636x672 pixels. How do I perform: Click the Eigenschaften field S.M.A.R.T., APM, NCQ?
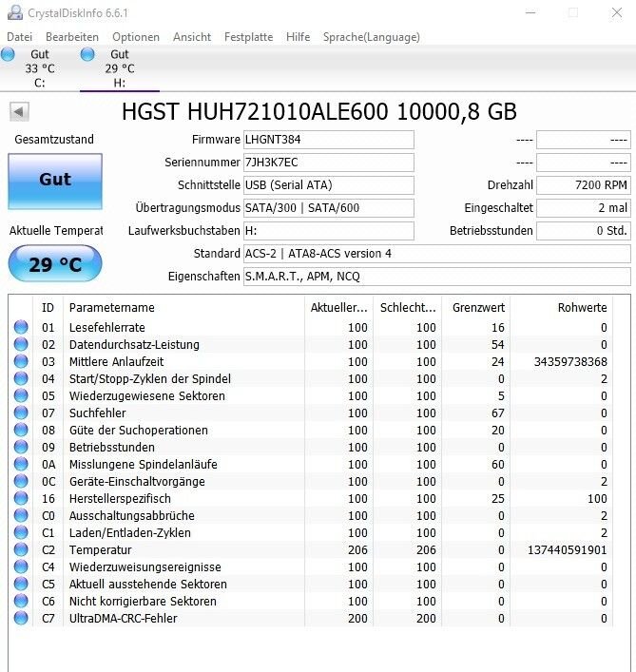(437, 277)
